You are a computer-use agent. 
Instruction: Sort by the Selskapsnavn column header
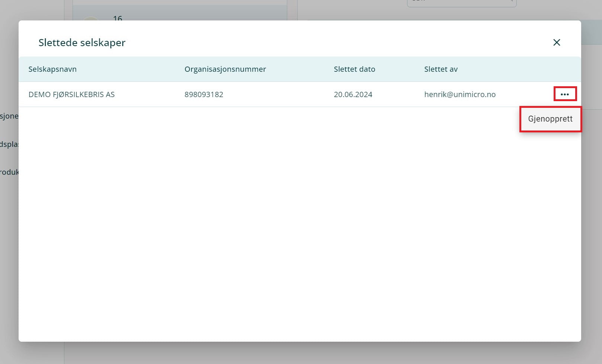tap(52, 69)
